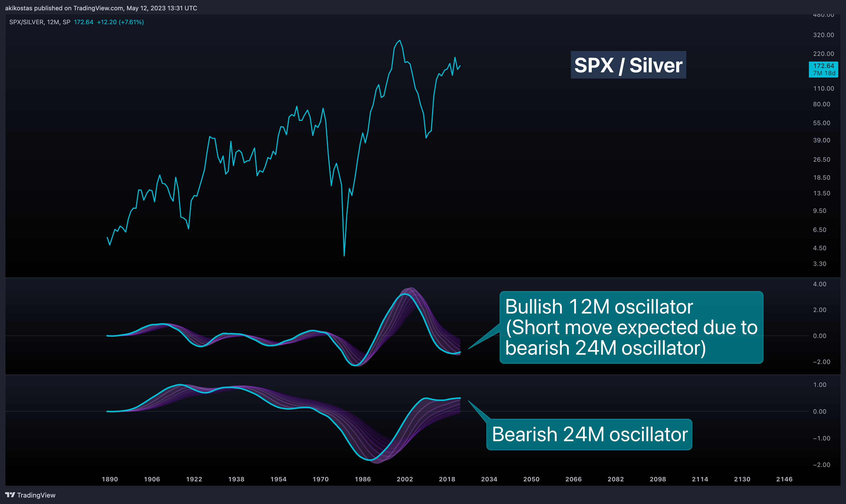The height and width of the screenshot is (504, 846).
Task: Click the 1922 year on time axis
Action: coord(194,479)
